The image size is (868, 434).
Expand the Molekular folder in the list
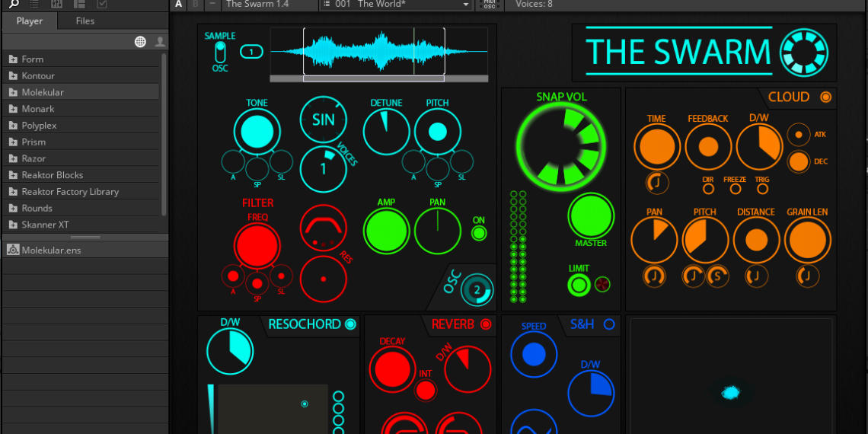click(x=43, y=92)
